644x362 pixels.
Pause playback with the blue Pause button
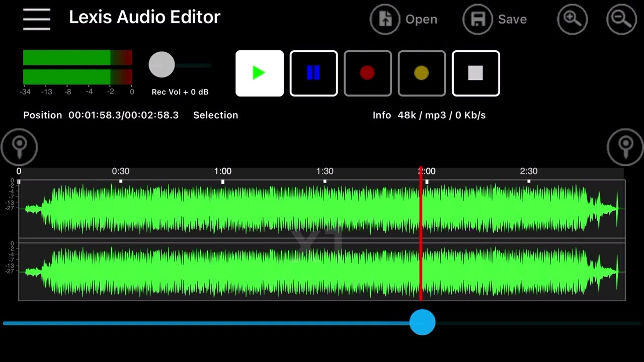point(313,73)
